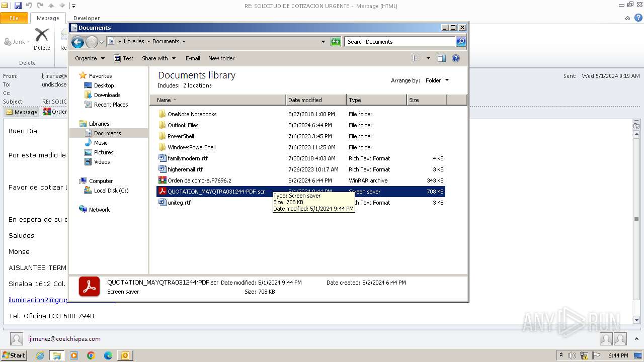Image resolution: width=644 pixels, height=362 pixels.
Task: Save message from Quick Access Toolbar
Action: 18,6
